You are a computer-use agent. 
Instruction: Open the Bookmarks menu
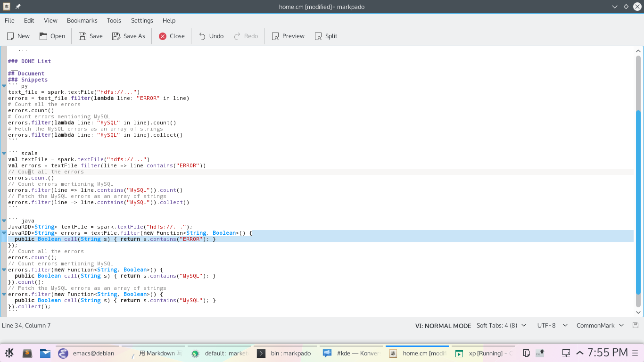[82, 20]
